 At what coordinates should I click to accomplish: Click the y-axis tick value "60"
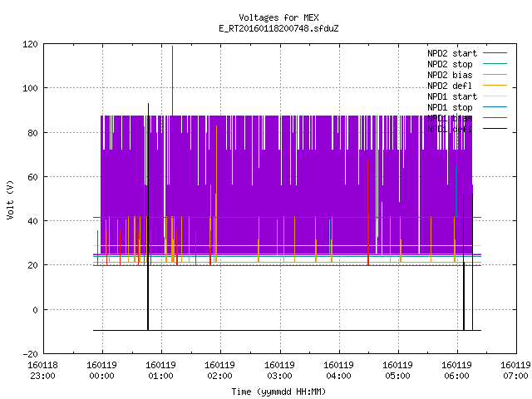[x=32, y=177]
